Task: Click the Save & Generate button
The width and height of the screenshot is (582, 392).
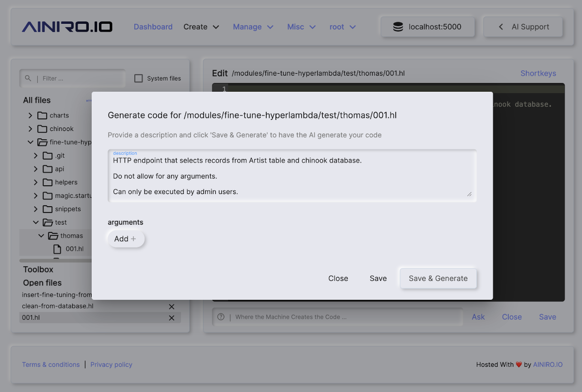Action: pos(438,278)
